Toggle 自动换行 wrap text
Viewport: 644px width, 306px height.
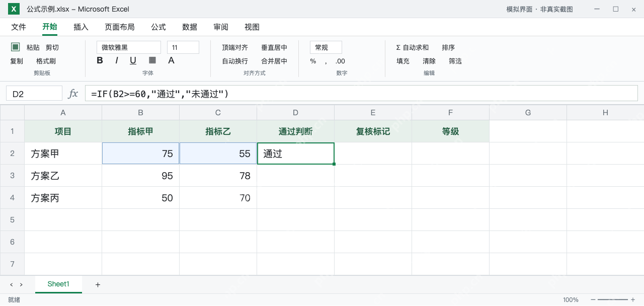point(235,61)
